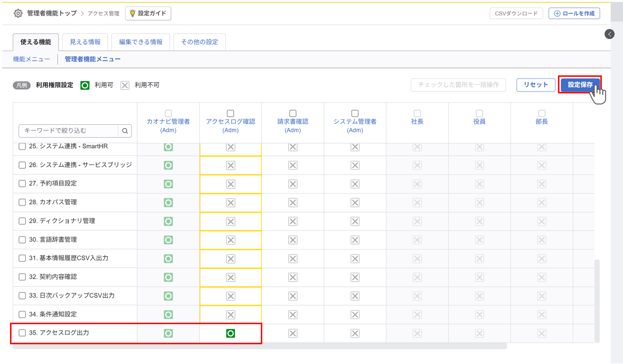Click the 設定保存 button
The image size is (623, 364).
point(580,85)
